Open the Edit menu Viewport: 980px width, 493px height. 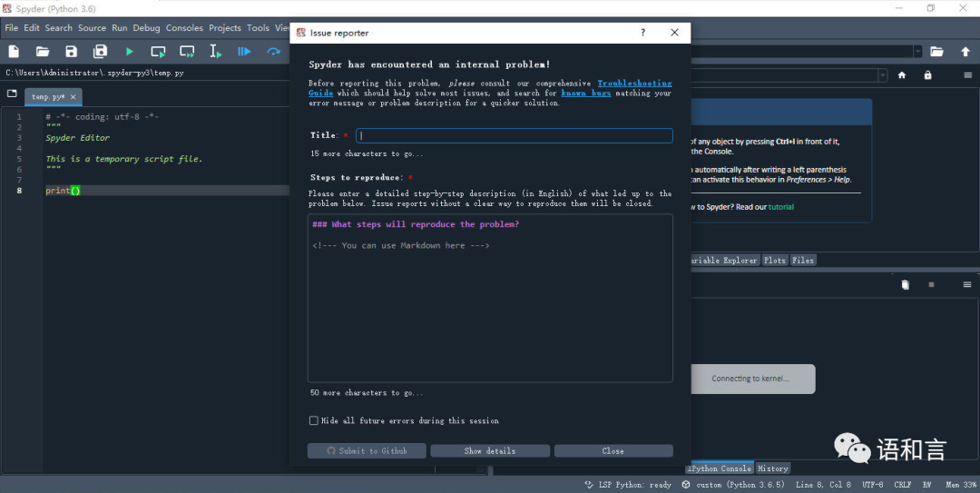[31, 27]
